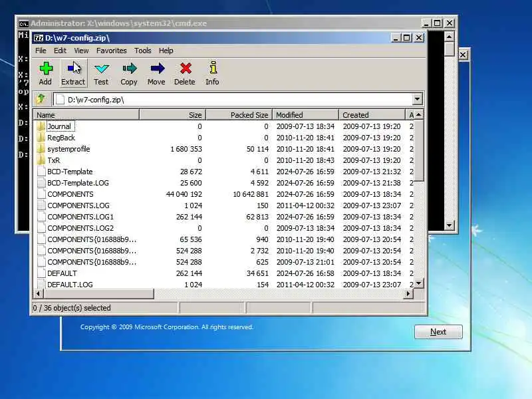This screenshot has width=532, height=399.
Task: Click size value 44 040 192
Action: (x=184, y=194)
